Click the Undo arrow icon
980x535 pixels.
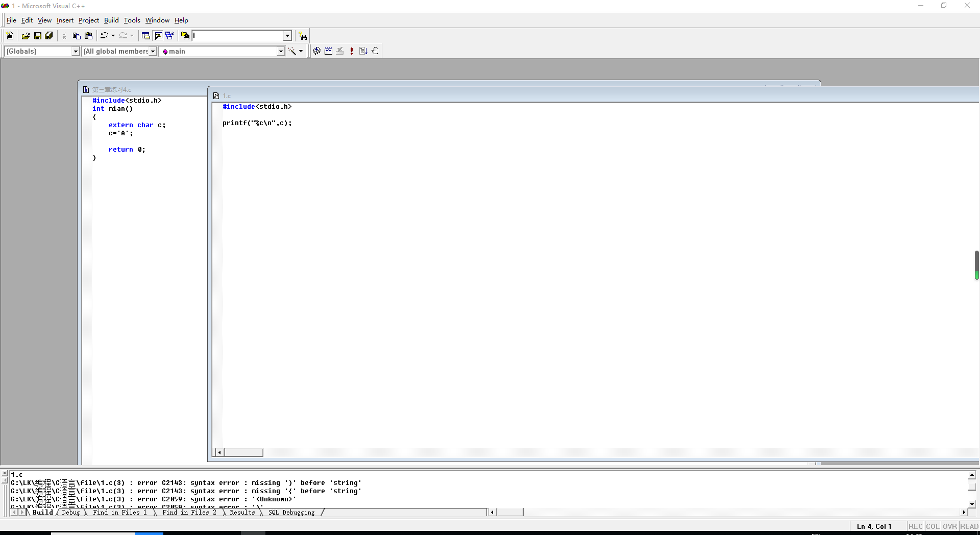[105, 36]
